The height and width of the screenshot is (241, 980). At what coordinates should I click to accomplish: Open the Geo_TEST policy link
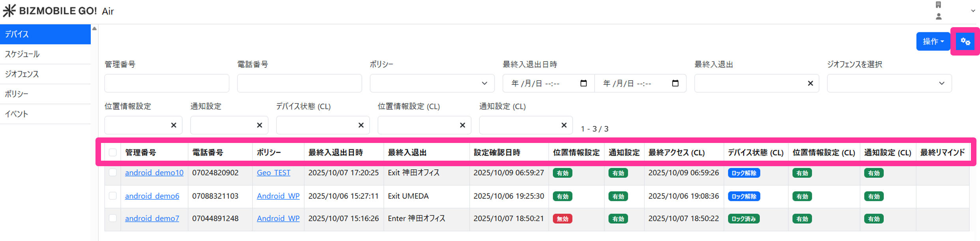point(273,173)
